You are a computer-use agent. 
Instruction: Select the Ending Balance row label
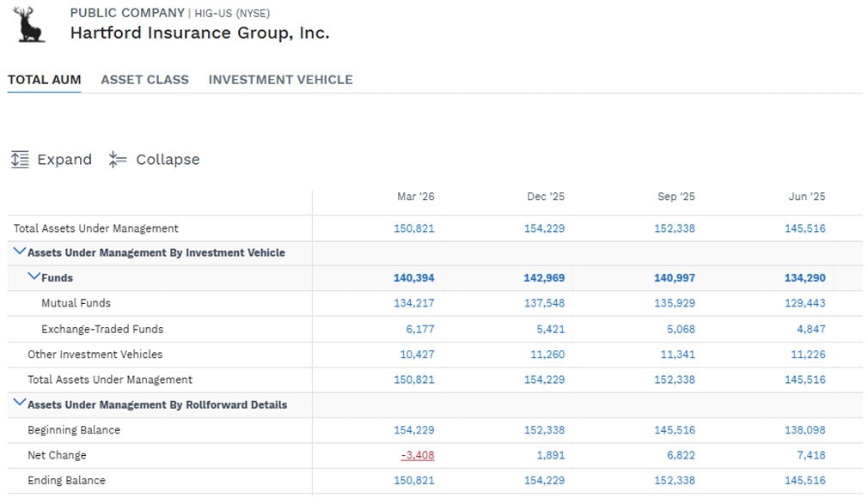pyautogui.click(x=66, y=480)
